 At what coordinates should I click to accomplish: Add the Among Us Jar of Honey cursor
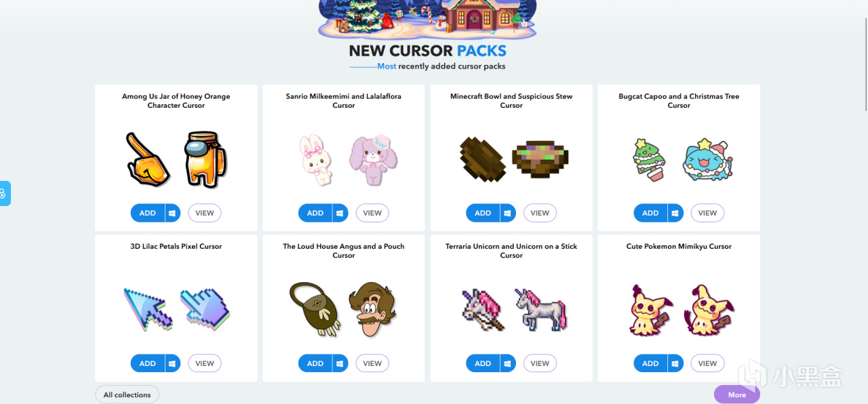click(x=148, y=213)
